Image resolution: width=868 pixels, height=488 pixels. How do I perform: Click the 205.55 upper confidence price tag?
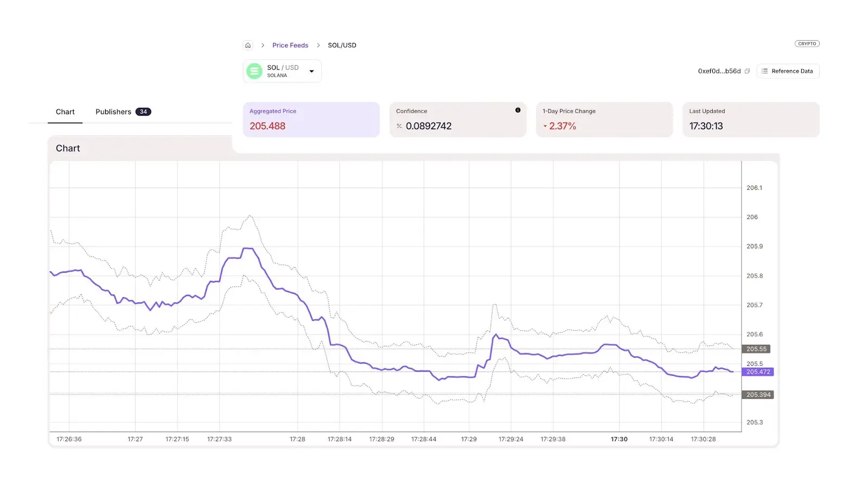click(756, 349)
